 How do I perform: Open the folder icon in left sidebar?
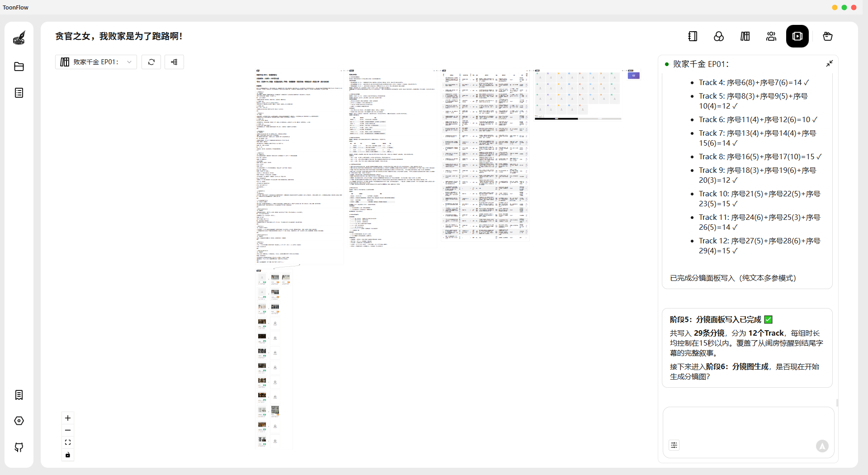[x=19, y=66]
